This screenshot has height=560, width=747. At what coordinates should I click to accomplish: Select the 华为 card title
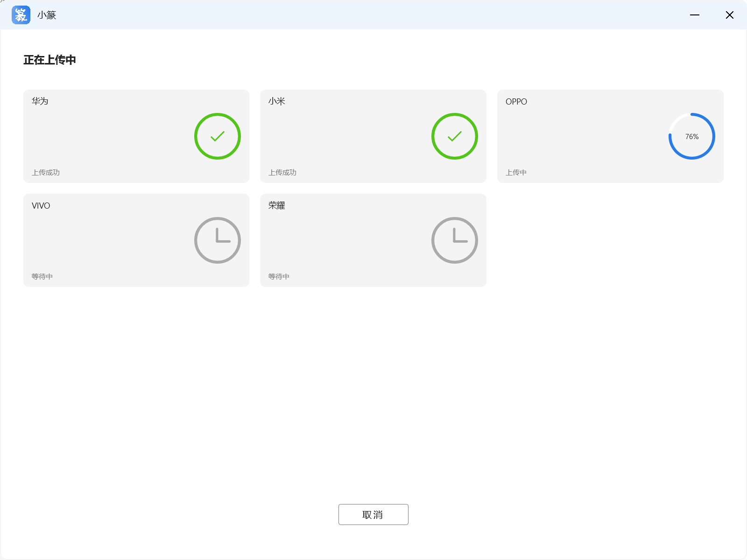click(x=40, y=101)
